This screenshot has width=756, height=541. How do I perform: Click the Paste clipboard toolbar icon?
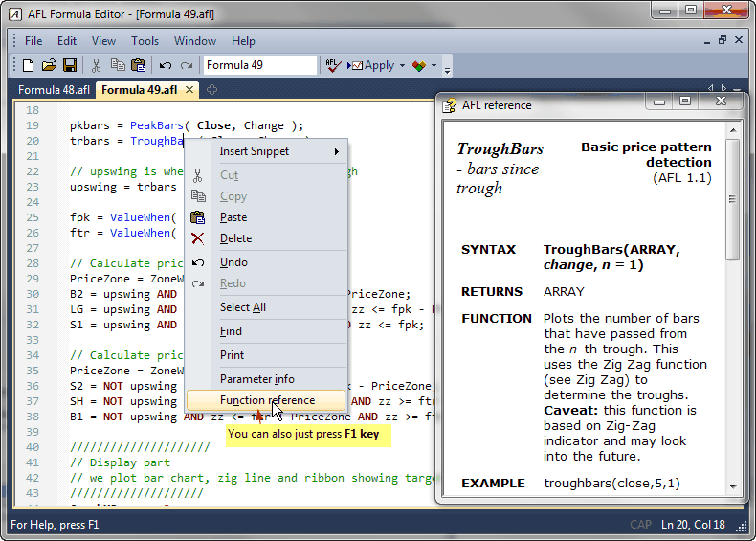click(x=138, y=66)
